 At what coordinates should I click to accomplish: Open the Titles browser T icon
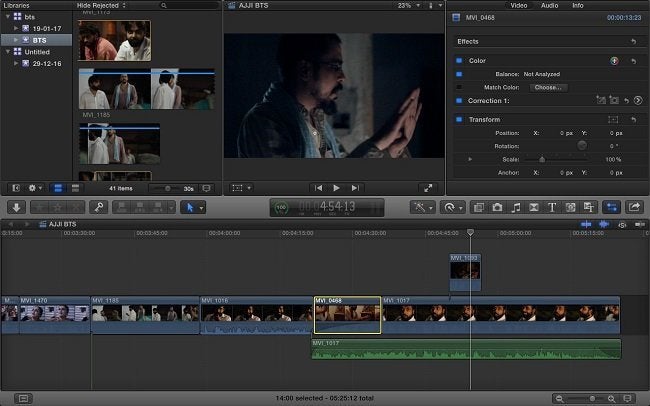552,207
